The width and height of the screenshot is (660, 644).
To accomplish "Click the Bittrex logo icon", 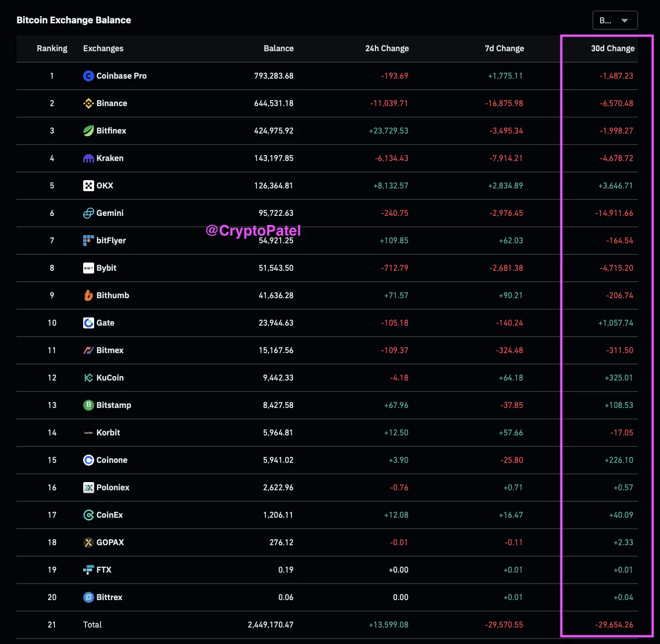I will (88, 597).
